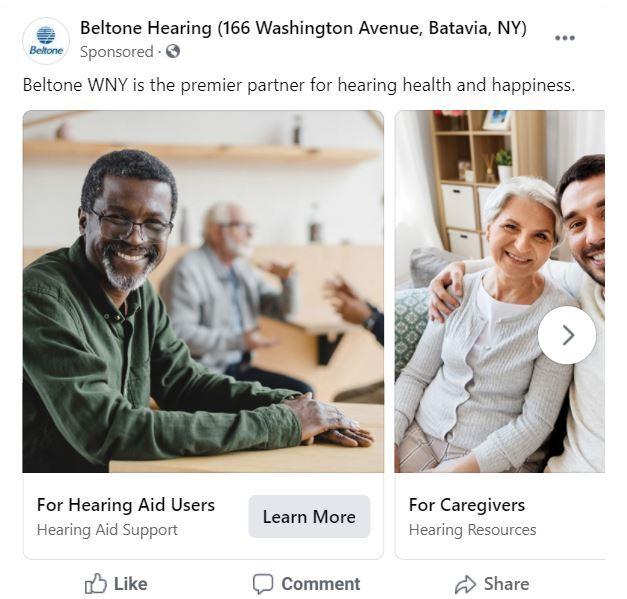Screen dimensions: 627x599
Task: Click the globe public visibility icon
Action: 173,51
